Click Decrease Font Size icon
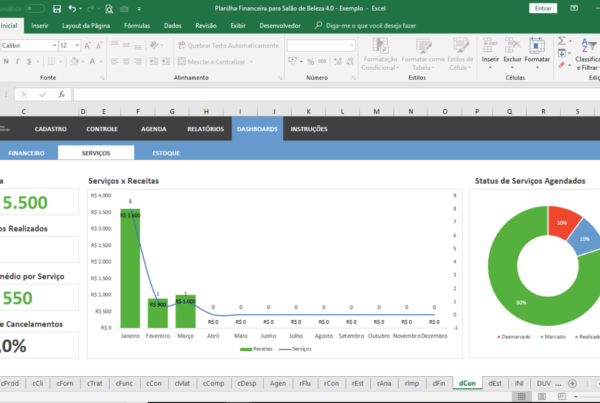Viewport: 600px width, 403px height. 99,46
